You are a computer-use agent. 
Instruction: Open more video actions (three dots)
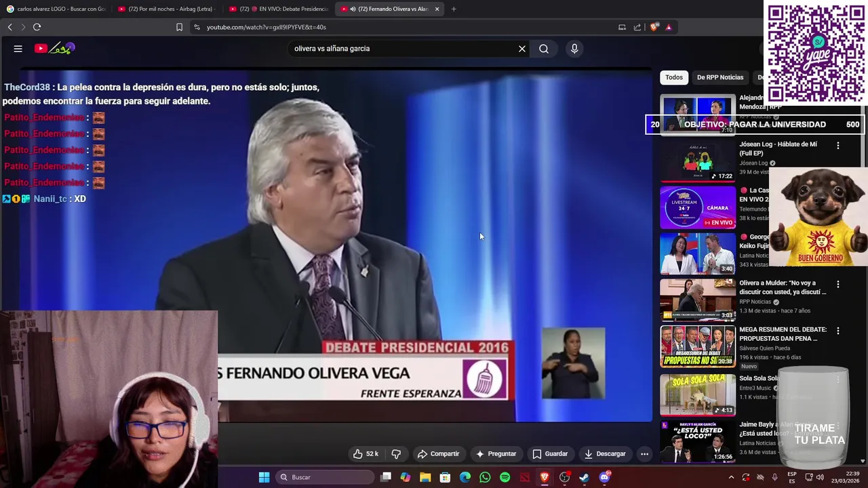point(645,453)
